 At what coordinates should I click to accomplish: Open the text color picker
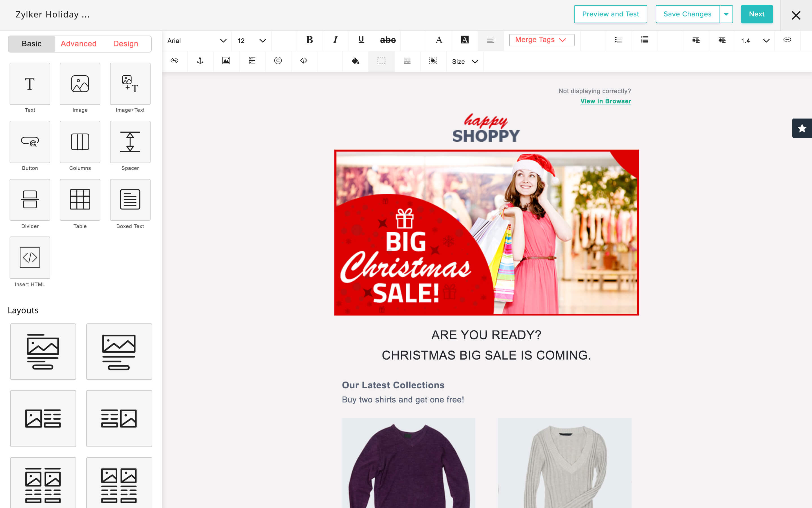(x=439, y=40)
